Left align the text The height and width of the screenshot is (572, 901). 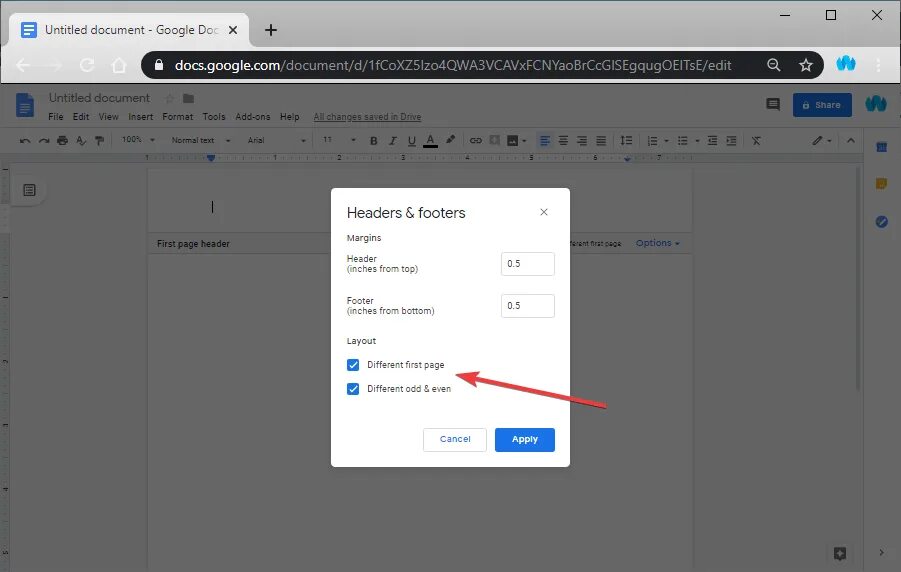[544, 141]
